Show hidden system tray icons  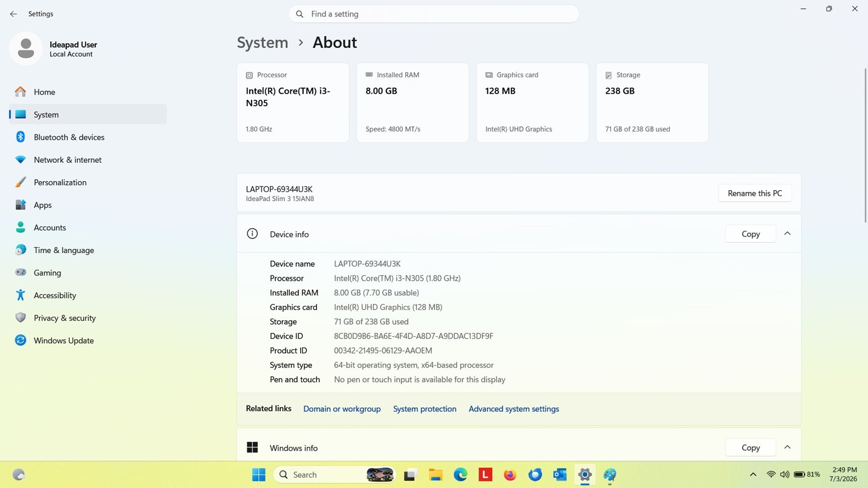tap(753, 475)
